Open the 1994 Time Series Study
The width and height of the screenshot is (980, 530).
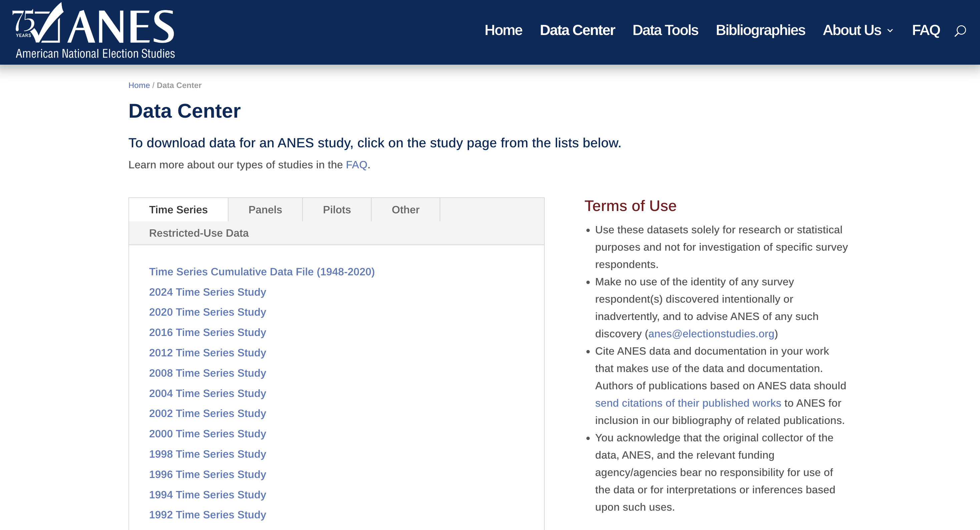(x=207, y=494)
